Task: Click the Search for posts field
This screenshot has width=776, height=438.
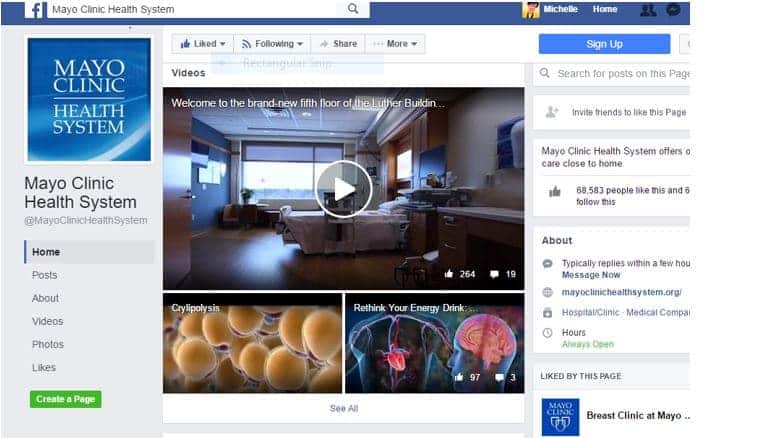Action: tap(620, 73)
